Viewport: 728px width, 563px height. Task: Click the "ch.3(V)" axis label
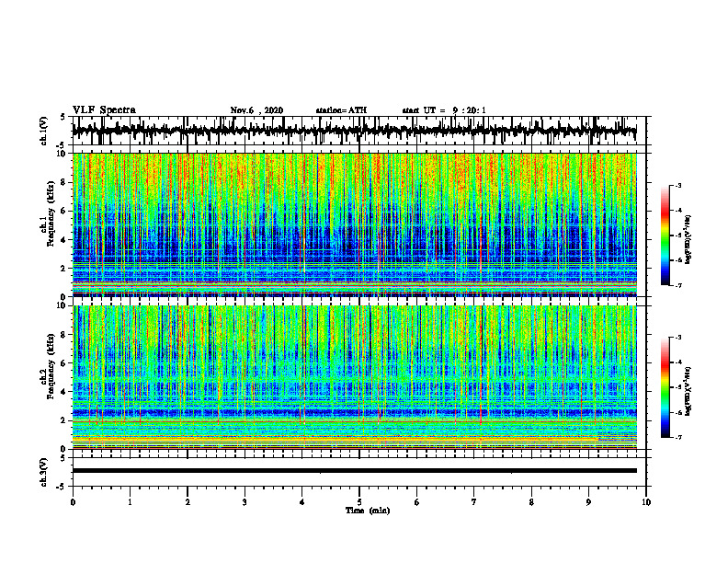click(x=44, y=472)
